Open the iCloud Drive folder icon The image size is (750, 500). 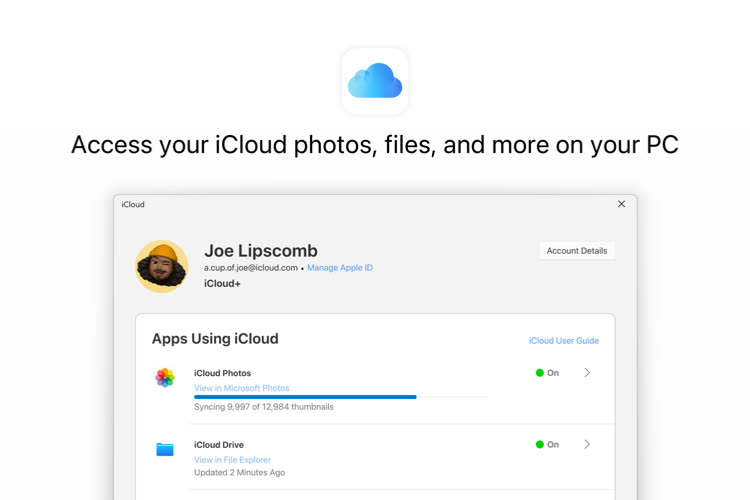pos(165,449)
